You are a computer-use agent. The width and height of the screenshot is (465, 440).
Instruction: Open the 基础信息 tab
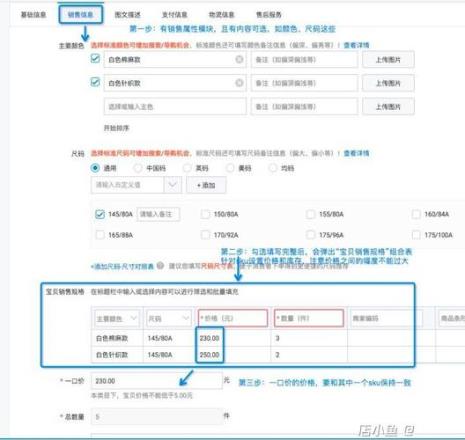pos(33,15)
